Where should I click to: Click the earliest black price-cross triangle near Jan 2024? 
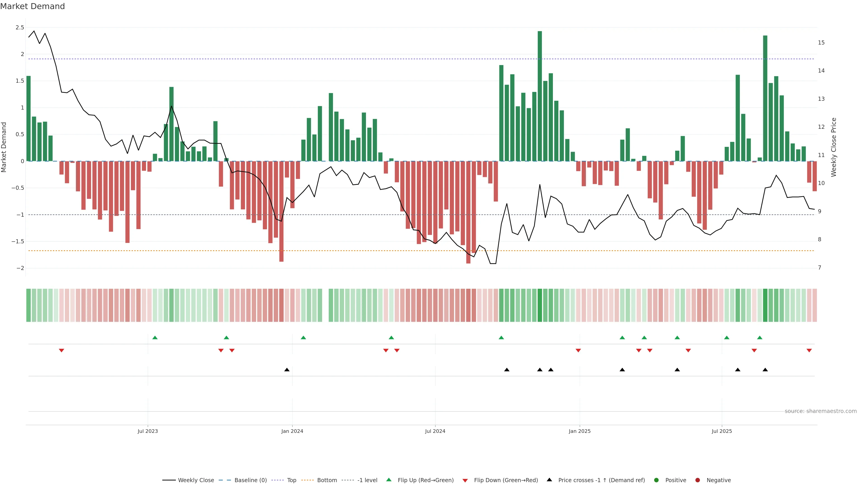click(287, 370)
